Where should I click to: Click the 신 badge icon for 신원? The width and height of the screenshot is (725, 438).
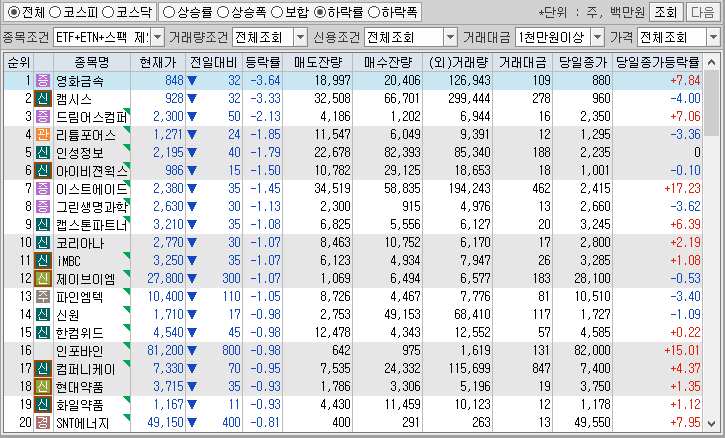[43, 315]
